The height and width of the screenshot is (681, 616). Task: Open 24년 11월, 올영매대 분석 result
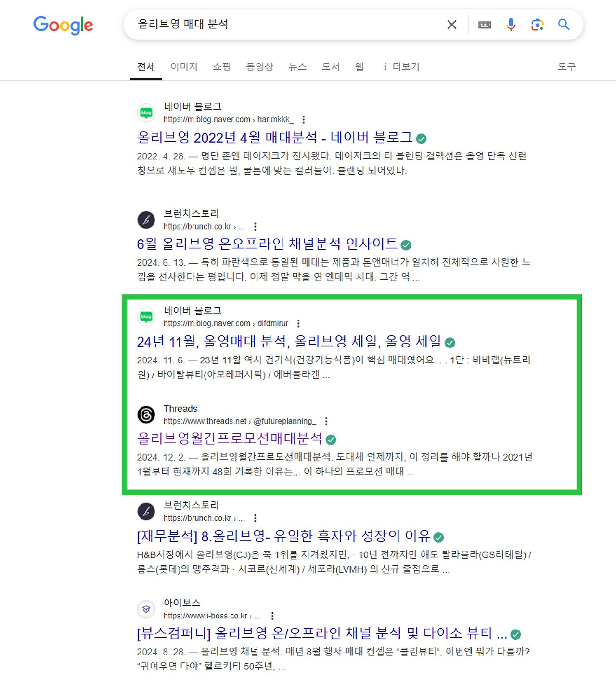[289, 342]
